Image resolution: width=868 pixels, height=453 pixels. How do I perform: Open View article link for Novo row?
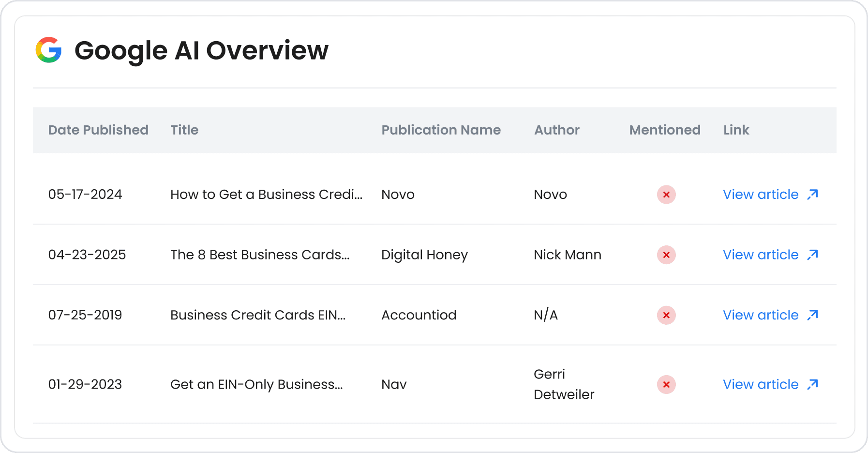(770, 195)
